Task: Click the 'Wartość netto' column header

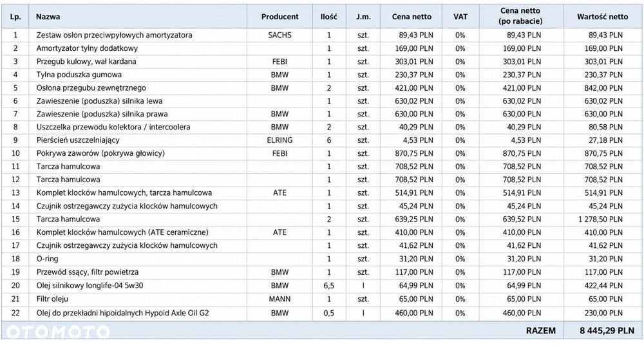Action: coord(602,17)
